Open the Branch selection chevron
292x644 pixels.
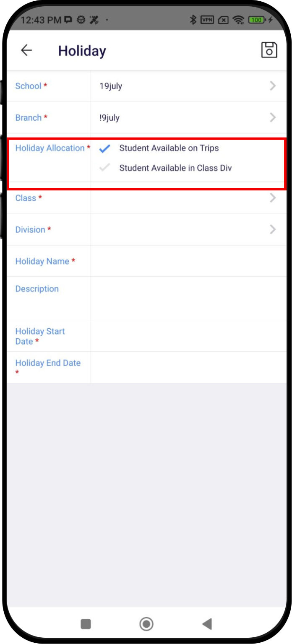273,117
